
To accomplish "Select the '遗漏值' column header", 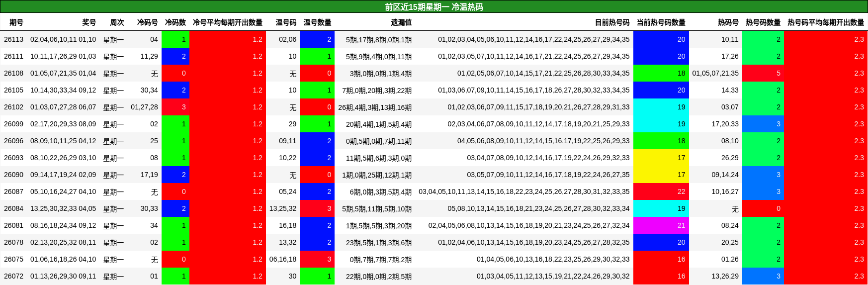I will point(401,22).
